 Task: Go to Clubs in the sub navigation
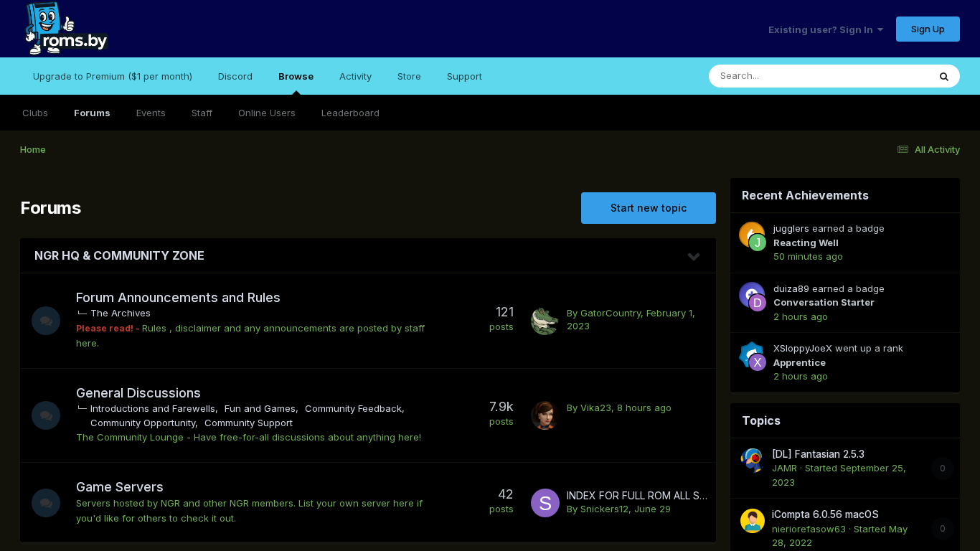tap(35, 113)
